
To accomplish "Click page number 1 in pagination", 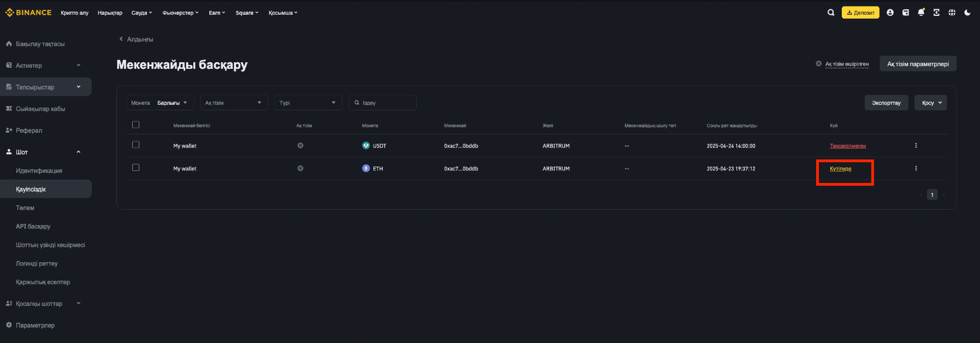I will [x=932, y=194].
